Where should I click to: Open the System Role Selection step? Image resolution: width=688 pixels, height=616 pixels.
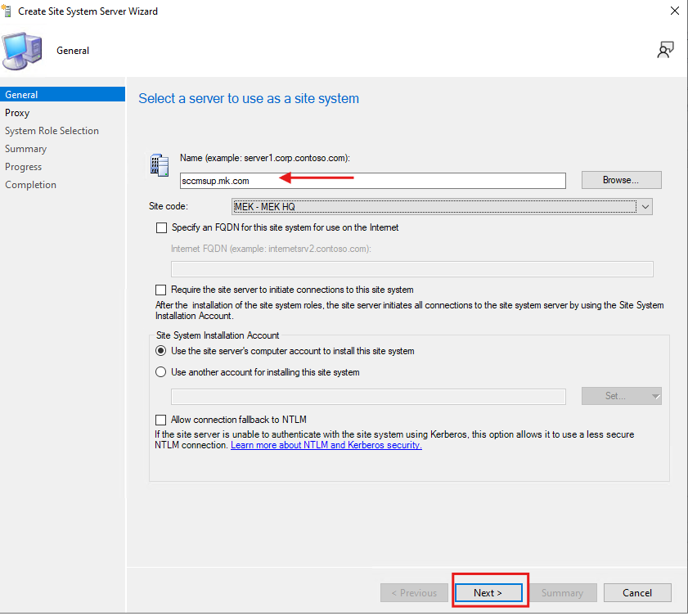[52, 131]
